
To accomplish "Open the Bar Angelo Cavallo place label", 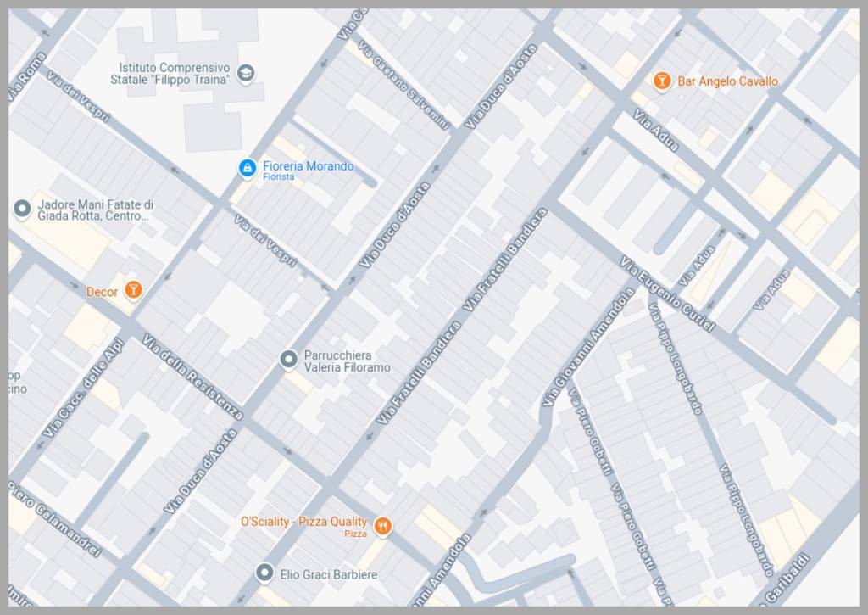I will (727, 81).
